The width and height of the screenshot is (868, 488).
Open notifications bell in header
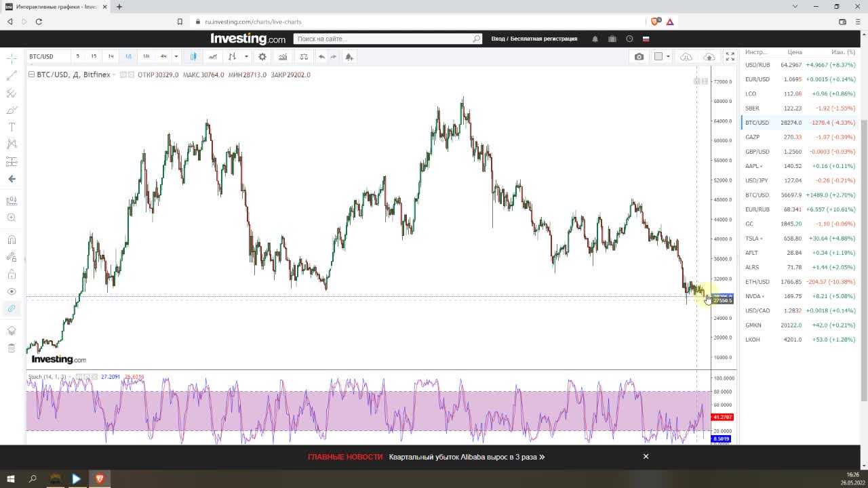(x=595, y=39)
